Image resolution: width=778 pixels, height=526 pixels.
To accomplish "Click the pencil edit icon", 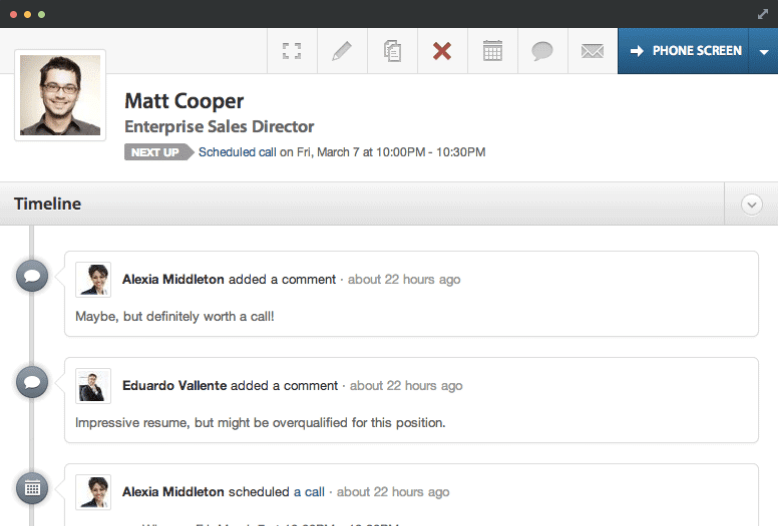I will [342, 51].
